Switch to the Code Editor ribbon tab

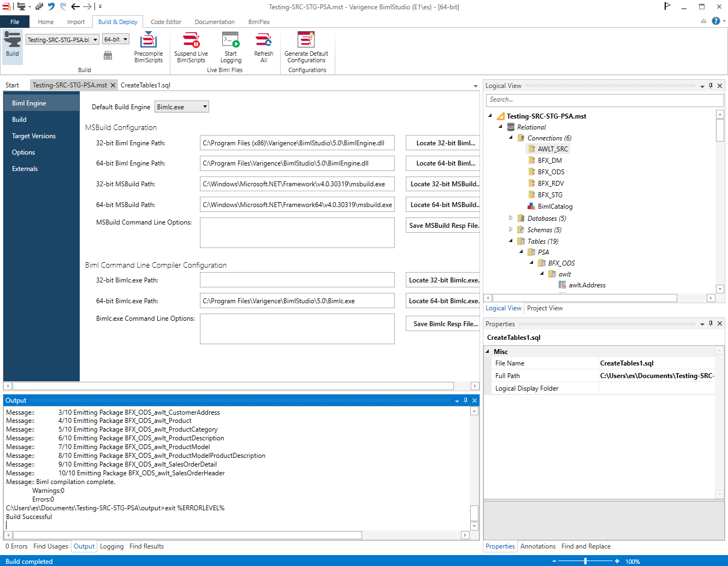pyautogui.click(x=165, y=22)
